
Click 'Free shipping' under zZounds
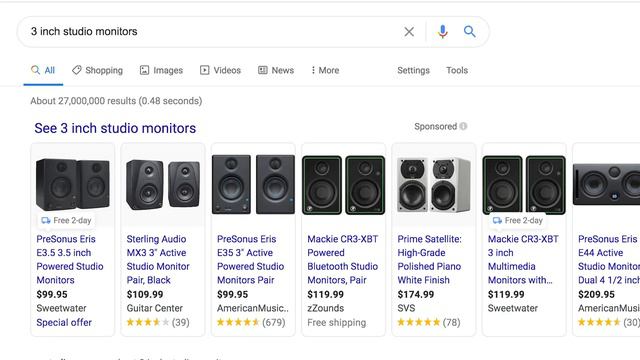[x=337, y=322]
